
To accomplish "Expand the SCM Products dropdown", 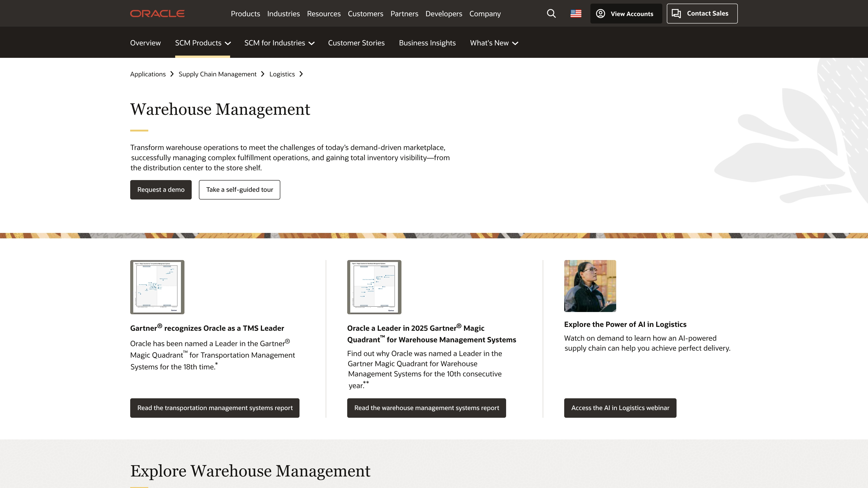I will point(203,43).
